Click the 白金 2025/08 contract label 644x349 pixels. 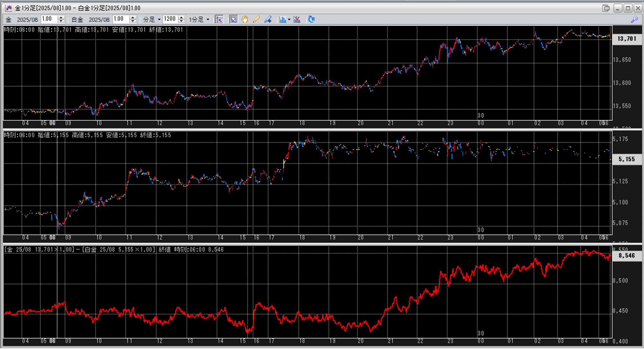pos(99,20)
